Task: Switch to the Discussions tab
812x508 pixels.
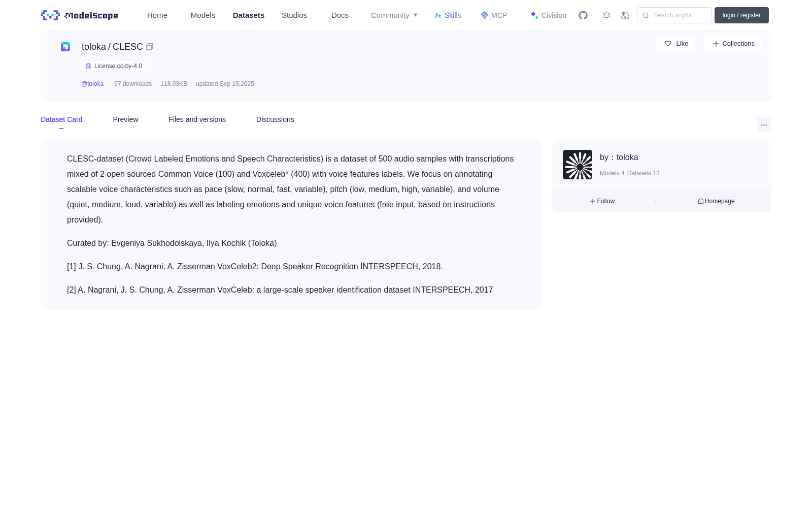Action: point(275,119)
